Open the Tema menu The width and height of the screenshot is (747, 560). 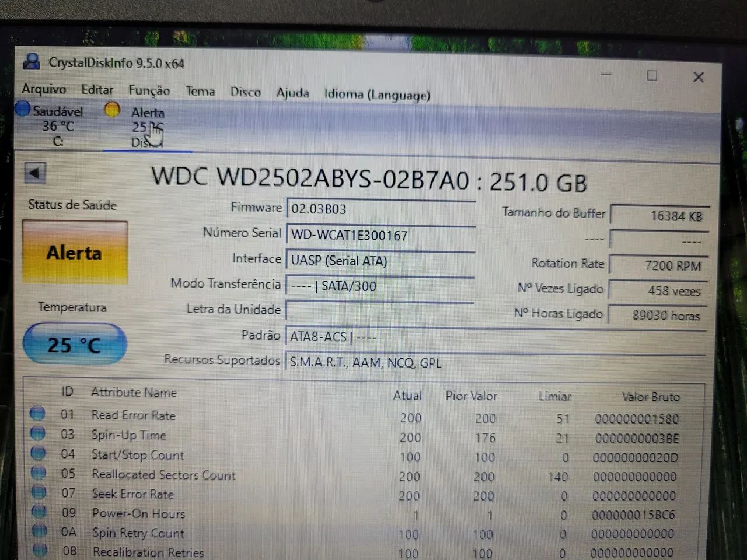pos(200,91)
